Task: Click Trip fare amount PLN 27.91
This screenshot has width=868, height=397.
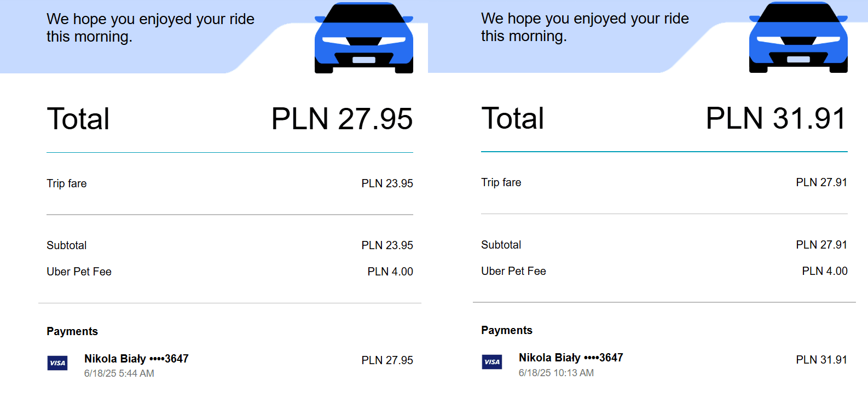Action: [x=821, y=182]
